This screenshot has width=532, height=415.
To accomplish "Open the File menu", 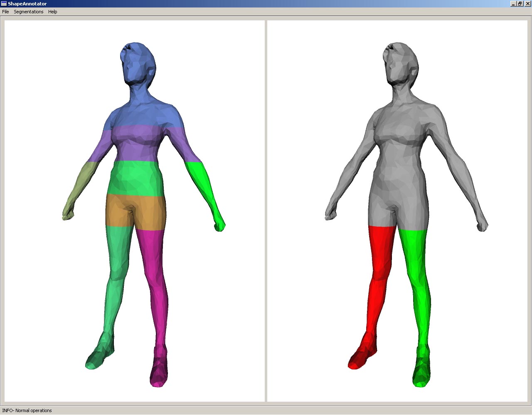I will tap(5, 12).
